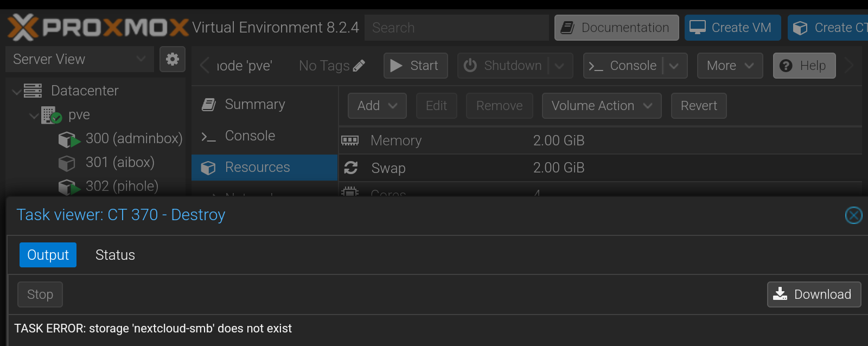Collapse the pve node tree
Viewport: 868px width, 346px height.
[x=34, y=116]
